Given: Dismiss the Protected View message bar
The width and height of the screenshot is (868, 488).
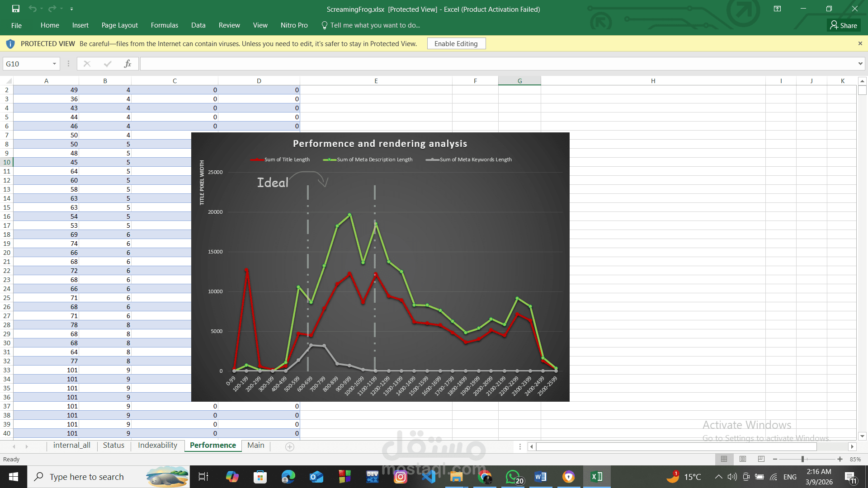Looking at the screenshot, I should [860, 43].
